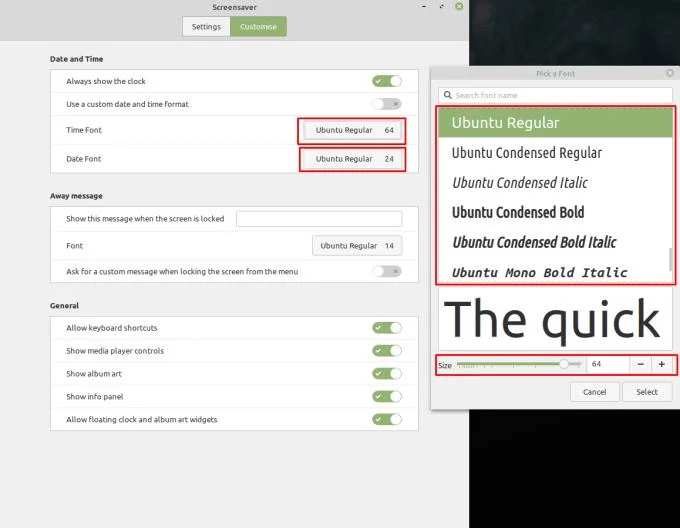
Task: Choose Ubuntu Condensed Italic font
Action: pyautogui.click(x=555, y=183)
